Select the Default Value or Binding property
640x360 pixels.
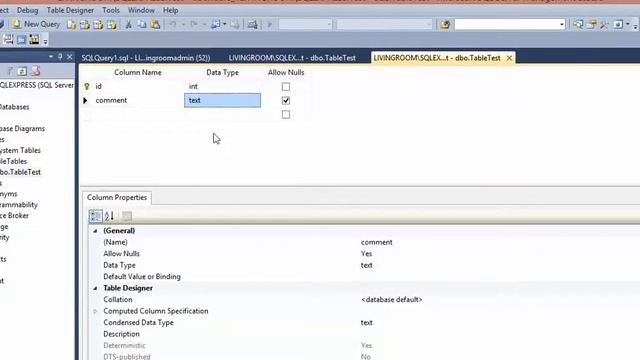click(142, 277)
